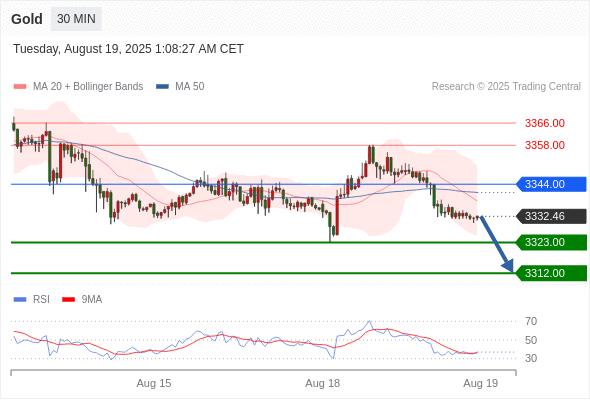Click the Aug 19 date label
The height and width of the screenshot is (400, 590).
481,383
